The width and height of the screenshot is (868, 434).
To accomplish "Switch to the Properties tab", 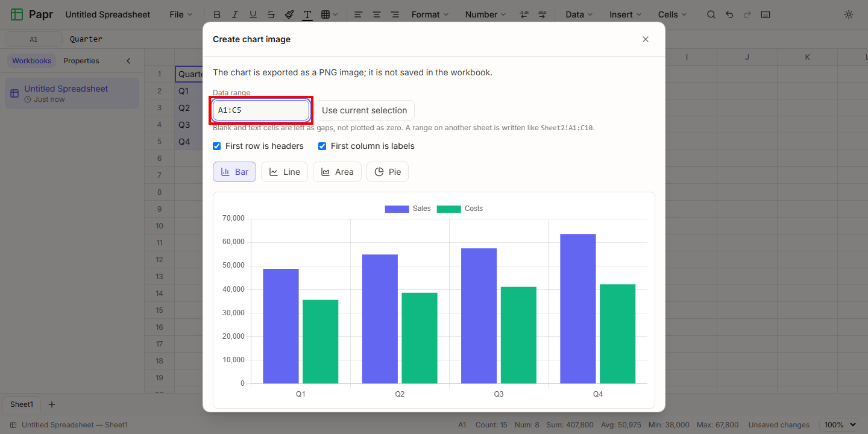I will [81, 61].
